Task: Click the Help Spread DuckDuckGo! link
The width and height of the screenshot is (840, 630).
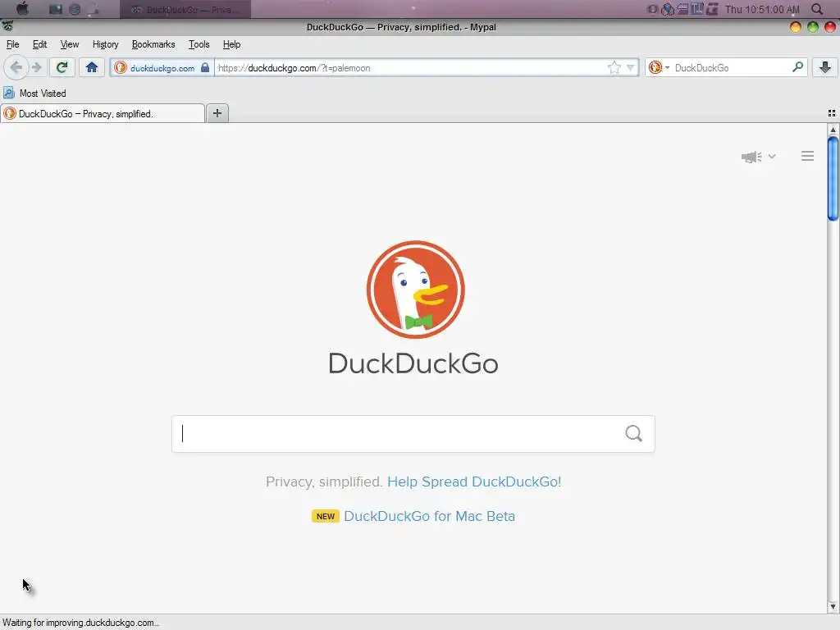Action: pos(474,482)
